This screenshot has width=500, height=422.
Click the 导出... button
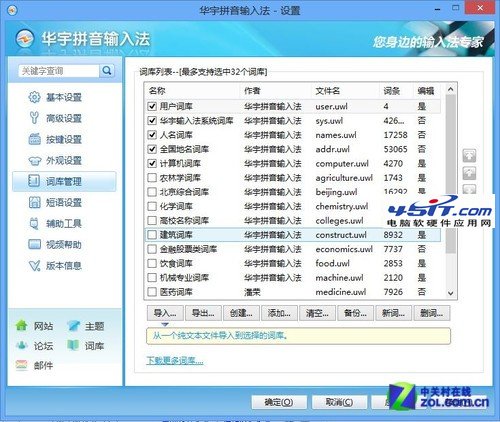(203, 313)
